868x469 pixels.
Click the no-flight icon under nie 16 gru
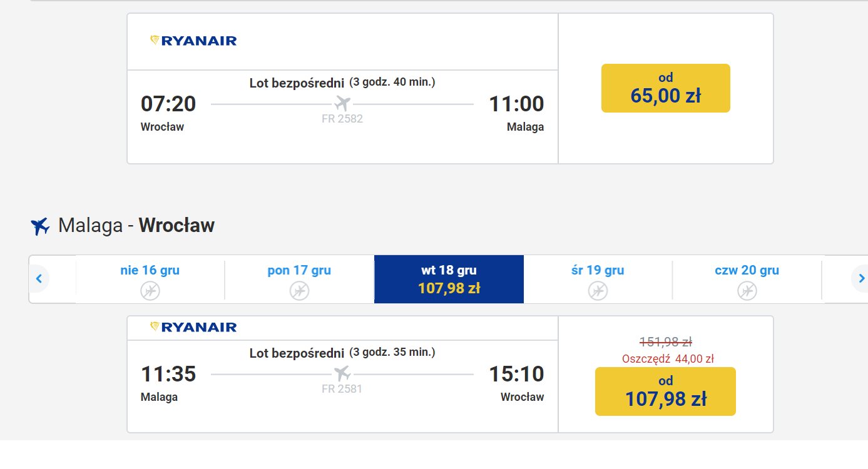pos(150,291)
